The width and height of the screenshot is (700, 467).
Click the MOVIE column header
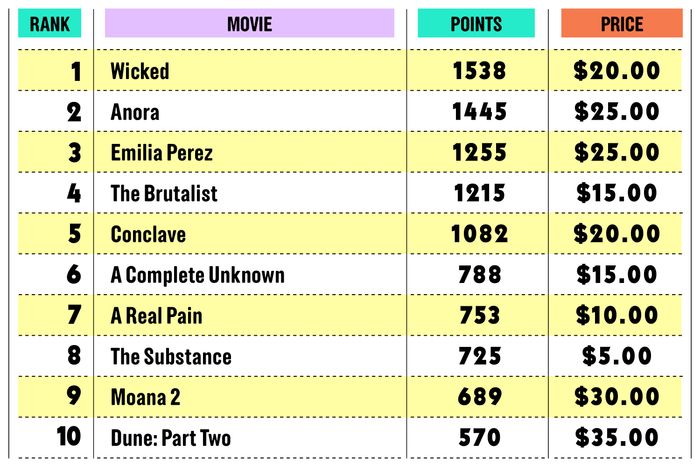point(250,23)
